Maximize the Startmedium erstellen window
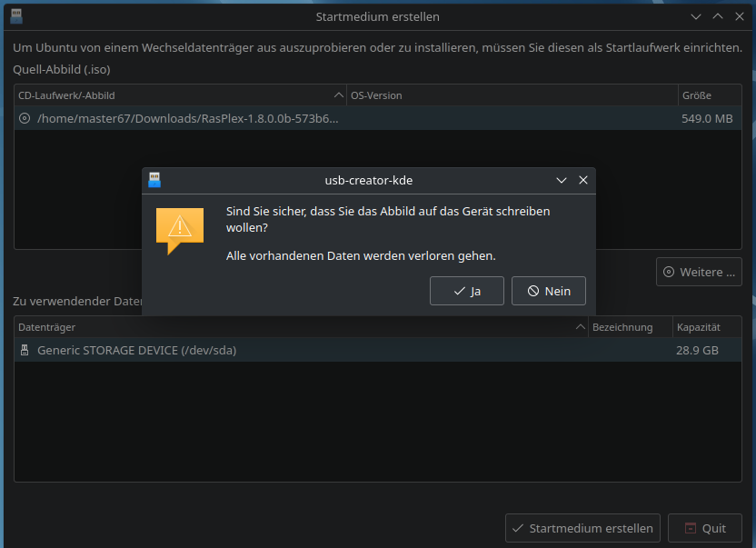 pos(718,16)
